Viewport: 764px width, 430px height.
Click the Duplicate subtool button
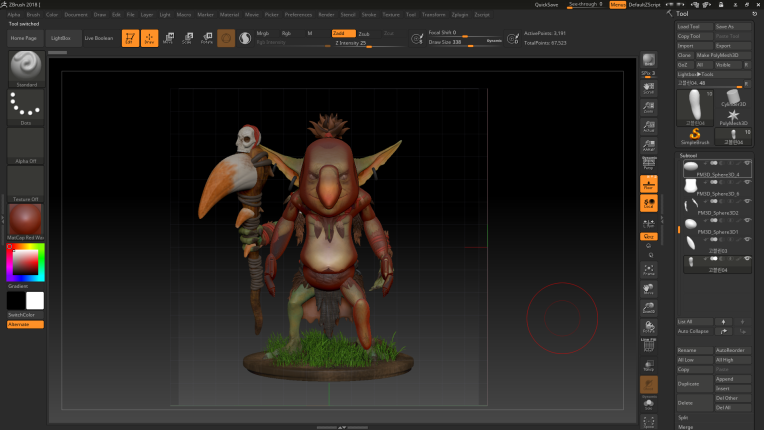click(694, 384)
